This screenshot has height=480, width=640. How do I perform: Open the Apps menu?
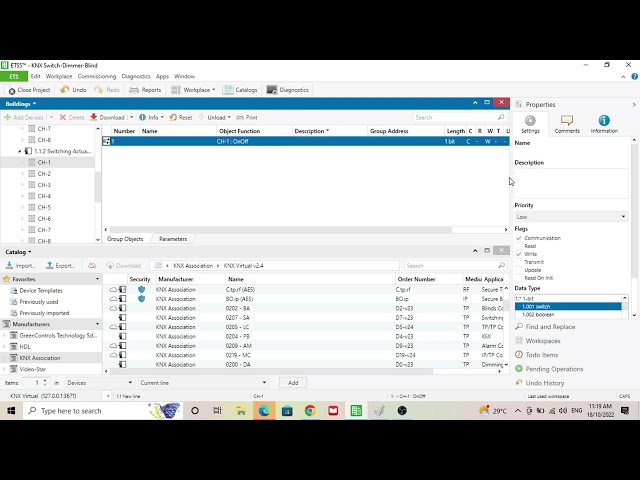click(162, 76)
